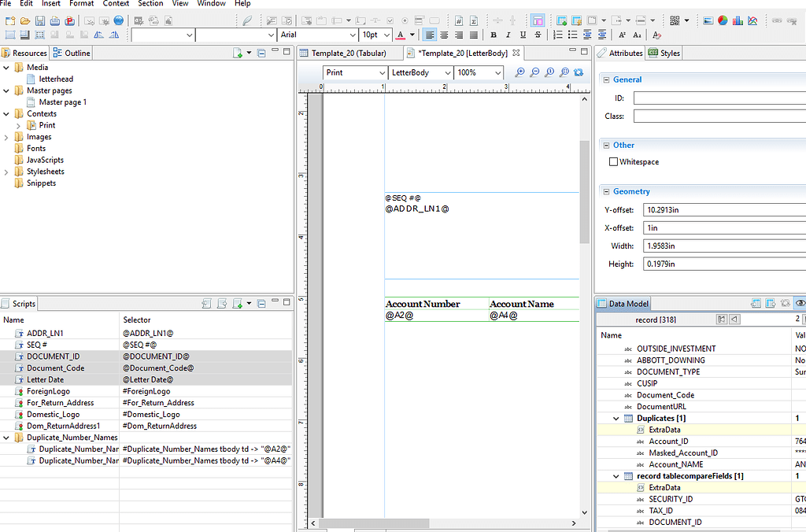Apply bold formatting

[494, 35]
